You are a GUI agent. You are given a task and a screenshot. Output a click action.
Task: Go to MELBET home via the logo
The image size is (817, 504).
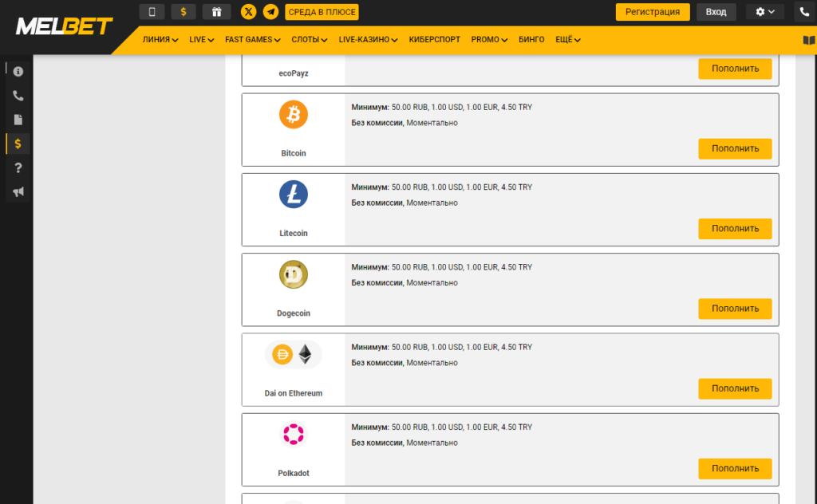click(x=64, y=26)
